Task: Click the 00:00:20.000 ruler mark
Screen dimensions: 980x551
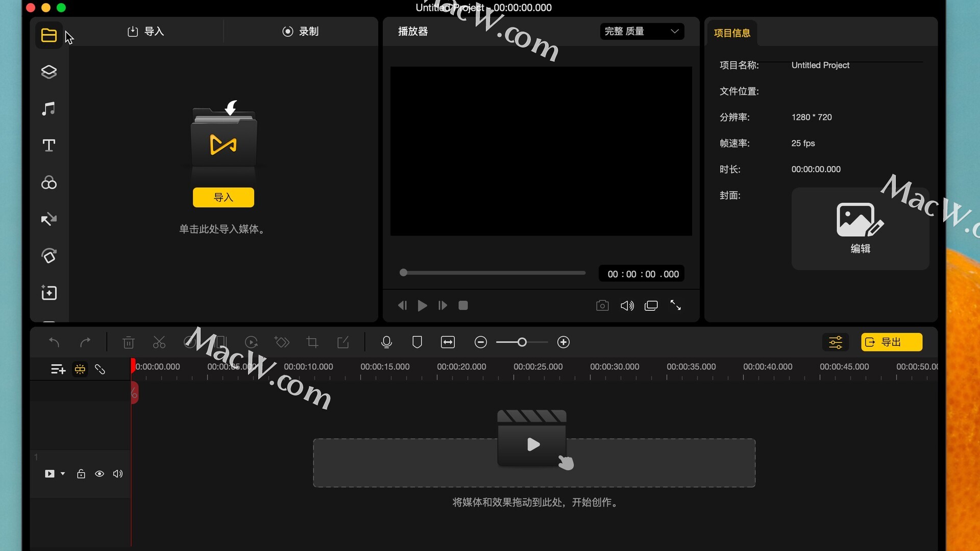Action: coord(461,367)
